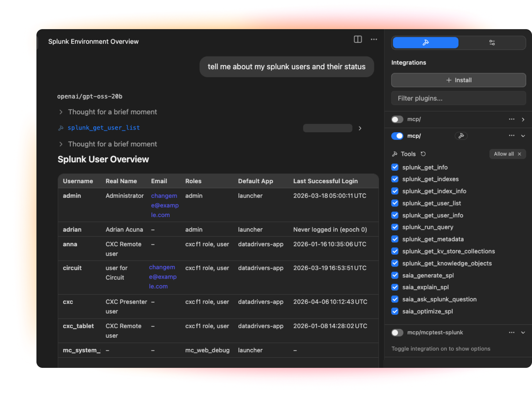Collapse the mcp/mcptest-splunk chevron

pyautogui.click(x=523, y=333)
